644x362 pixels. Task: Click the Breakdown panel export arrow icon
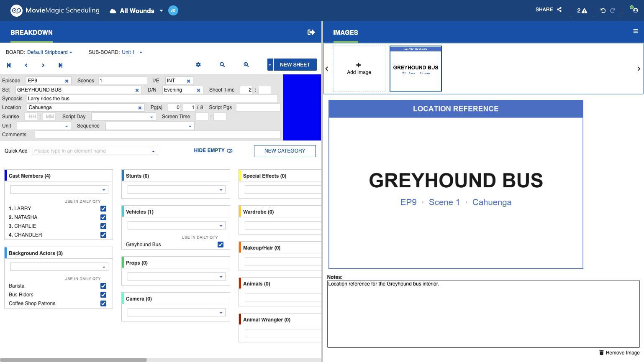(311, 32)
